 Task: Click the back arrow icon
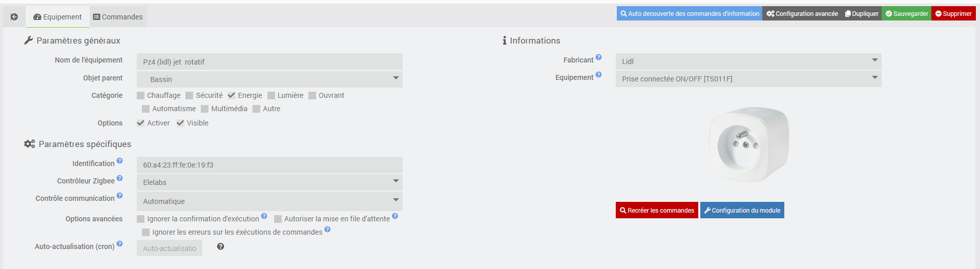click(x=14, y=17)
